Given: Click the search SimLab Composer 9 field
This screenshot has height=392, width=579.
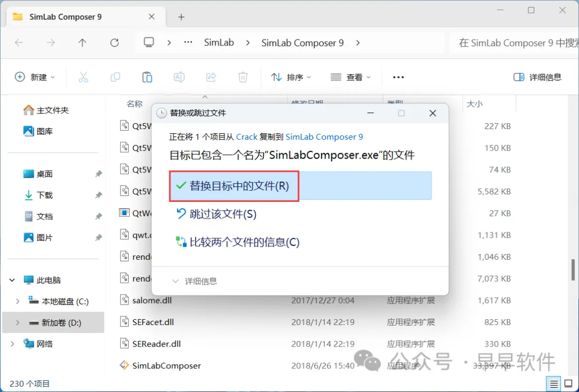Looking at the screenshot, I should click(x=515, y=43).
